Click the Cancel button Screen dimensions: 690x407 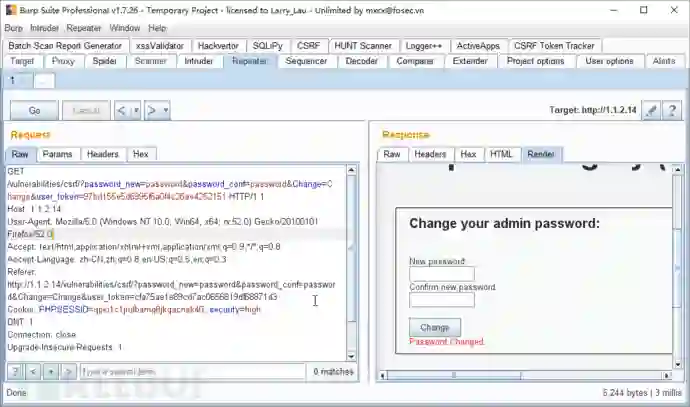(86, 110)
